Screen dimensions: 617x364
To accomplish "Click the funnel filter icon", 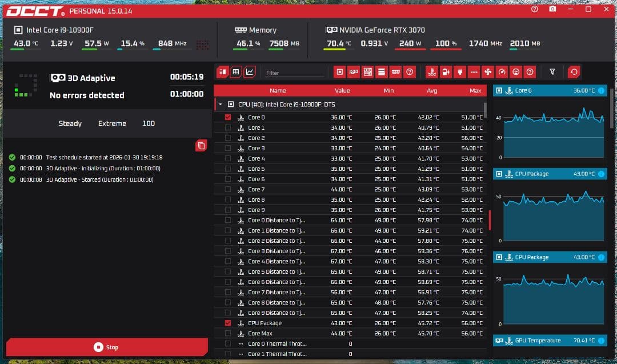I will 552,72.
